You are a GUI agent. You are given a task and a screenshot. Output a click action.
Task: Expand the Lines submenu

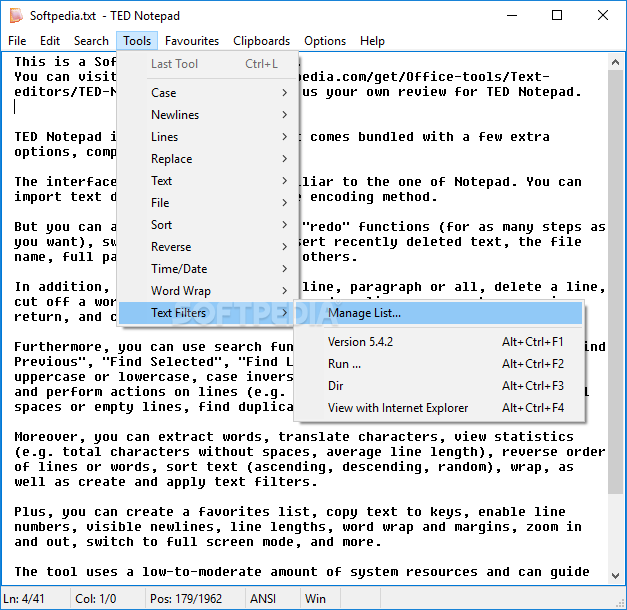(x=208, y=137)
